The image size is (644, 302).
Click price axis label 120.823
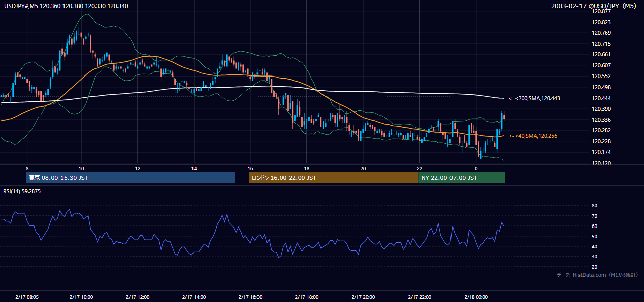[601, 22]
